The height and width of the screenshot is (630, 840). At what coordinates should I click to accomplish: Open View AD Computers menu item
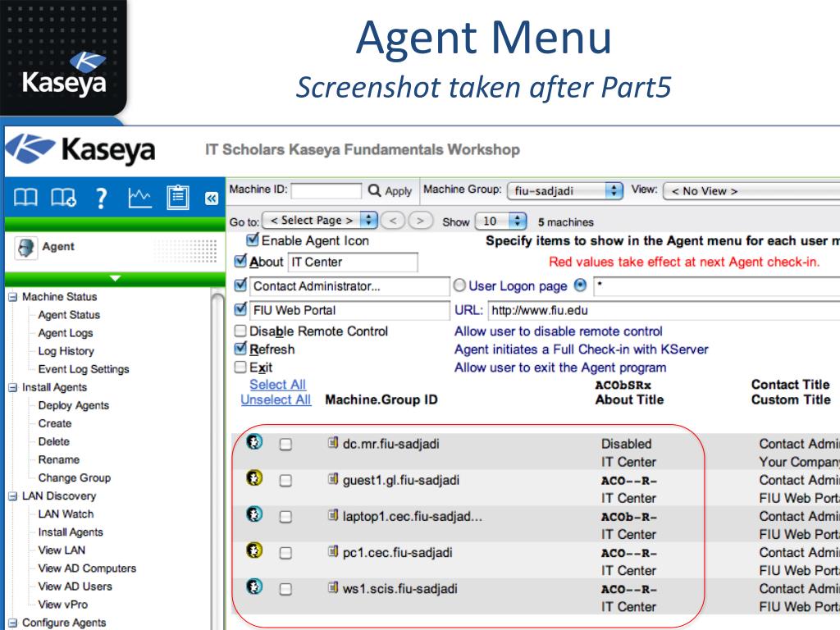pyautogui.click(x=87, y=568)
